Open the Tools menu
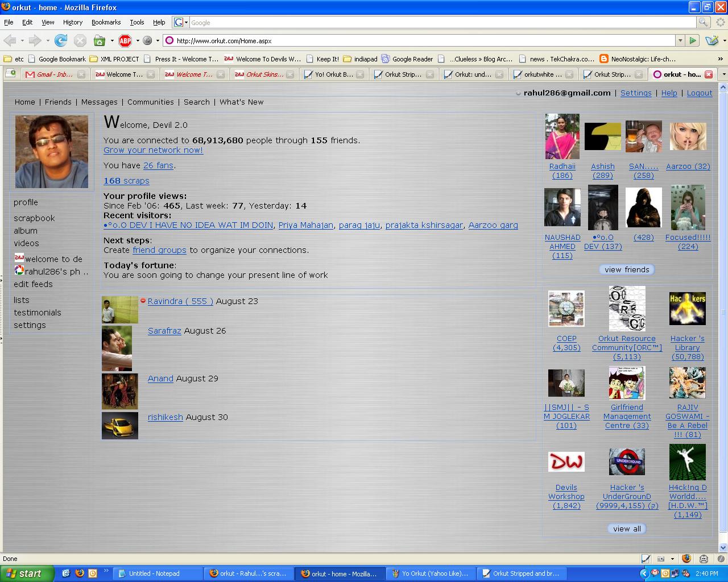The image size is (728, 582). [137, 22]
